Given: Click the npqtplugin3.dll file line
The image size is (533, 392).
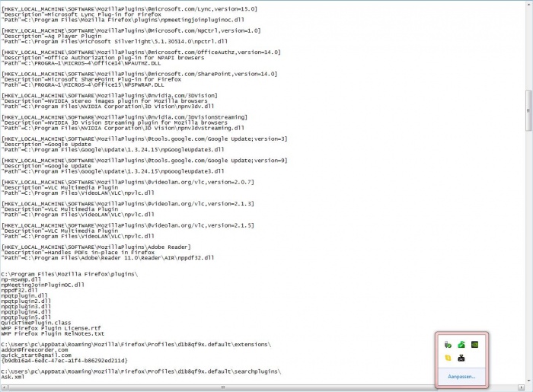Looking at the screenshot, I should click(x=26, y=307).
